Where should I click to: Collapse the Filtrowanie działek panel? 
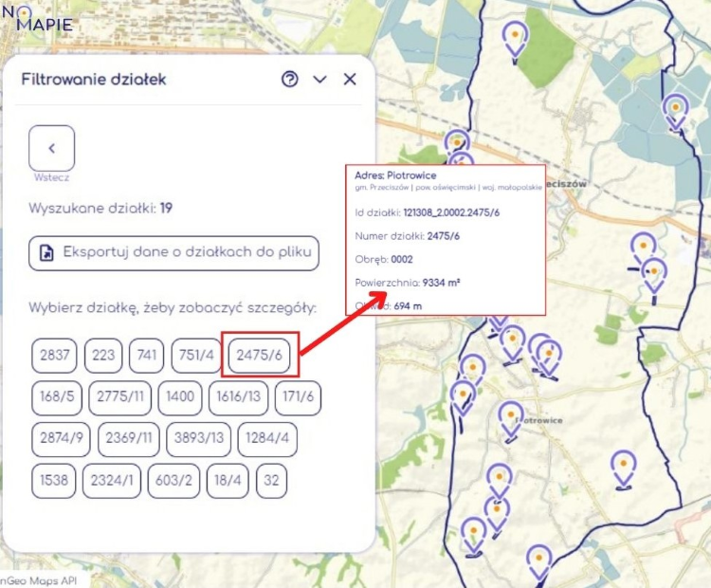(319, 80)
